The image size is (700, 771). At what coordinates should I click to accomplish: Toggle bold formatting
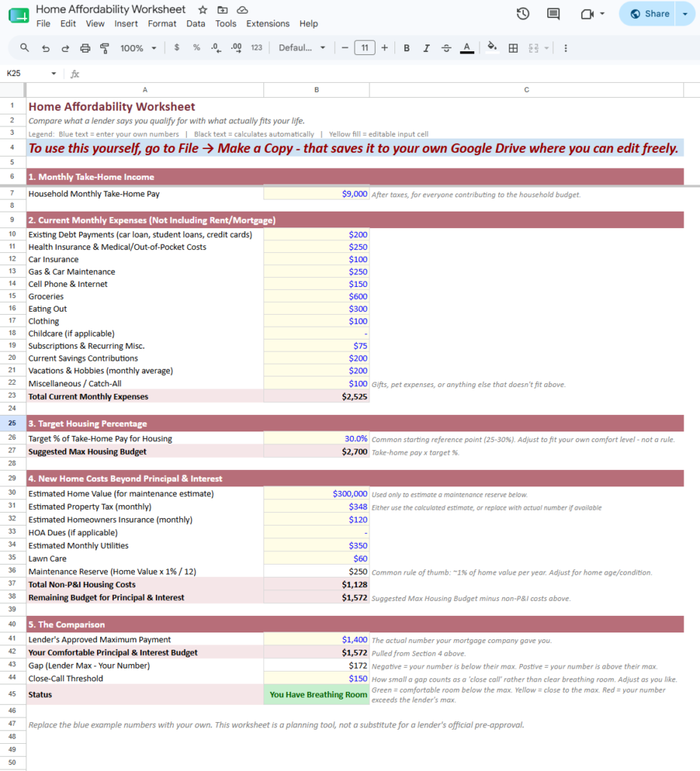(406, 48)
